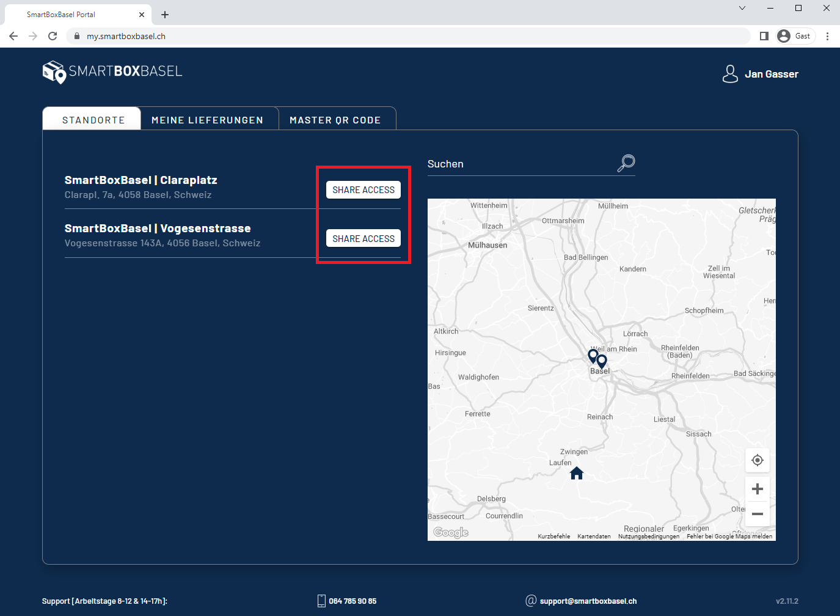This screenshot has height=616, width=840.
Task: Click the geolocation icon on the map
Action: (758, 460)
